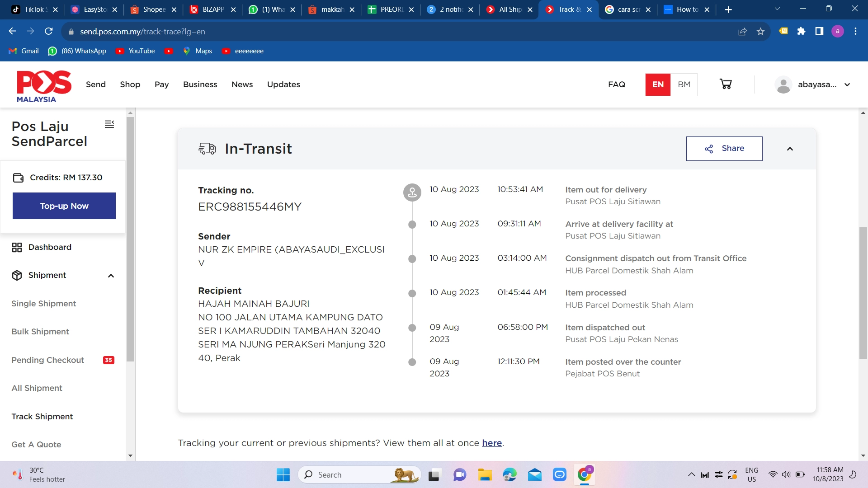Viewport: 868px width, 488px height.
Task: Open Microsoft Edge from taskbar
Action: pyautogui.click(x=509, y=475)
